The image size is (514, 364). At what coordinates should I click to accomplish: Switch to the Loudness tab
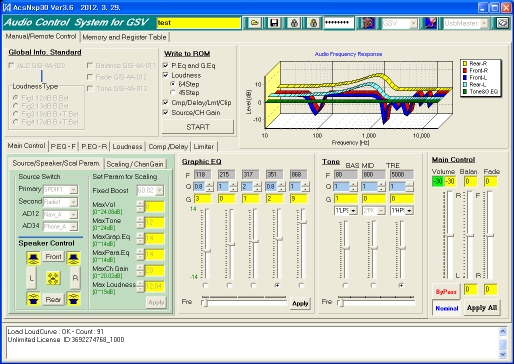tap(127, 147)
